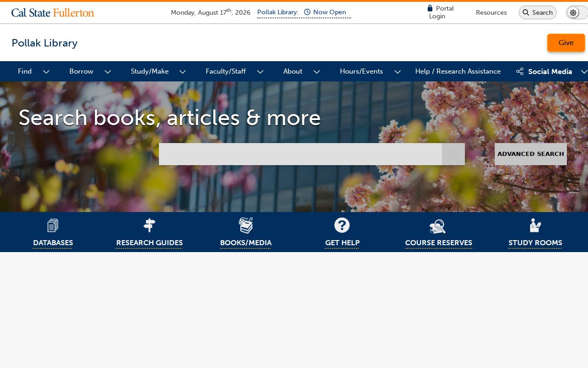Image resolution: width=588 pixels, height=368 pixels.
Task: Open Databases via the stacked documents icon
Action: click(53, 225)
